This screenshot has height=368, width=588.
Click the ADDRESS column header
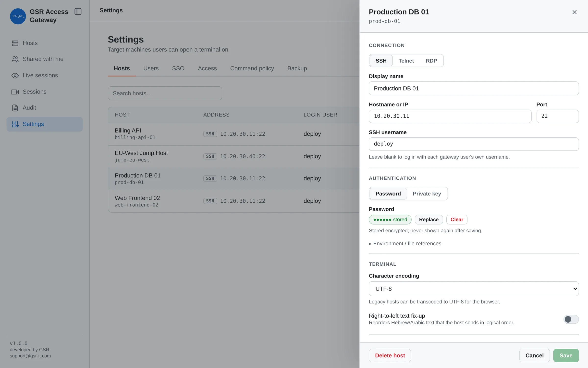click(216, 115)
